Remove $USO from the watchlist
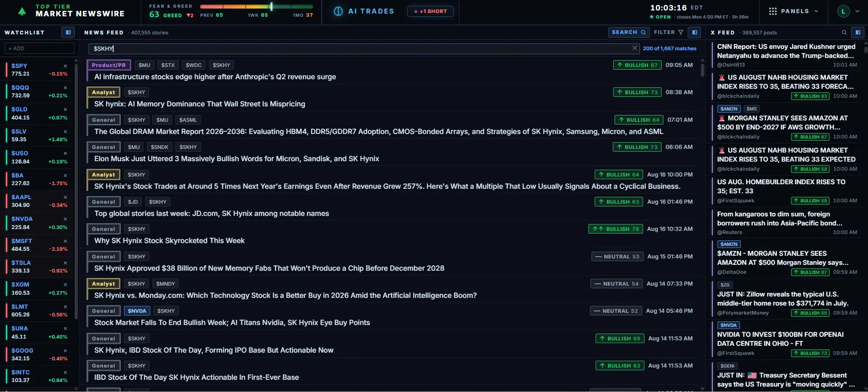This screenshot has height=392, width=868. pyautogui.click(x=65, y=153)
